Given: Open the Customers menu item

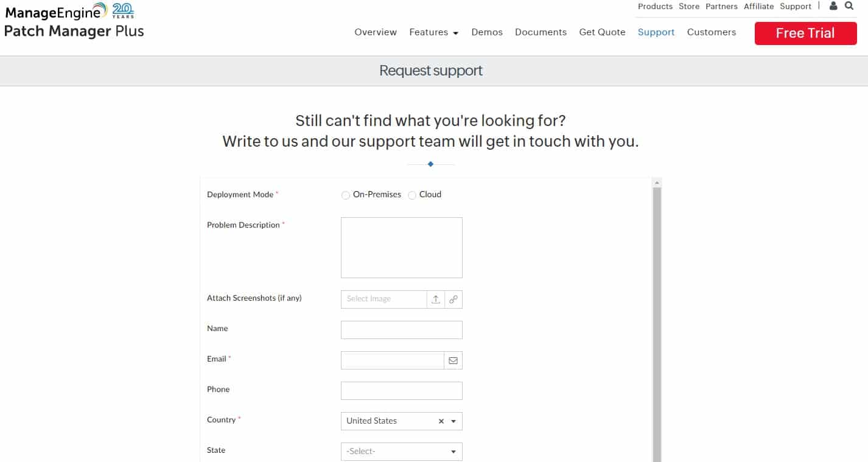Looking at the screenshot, I should click(712, 32).
